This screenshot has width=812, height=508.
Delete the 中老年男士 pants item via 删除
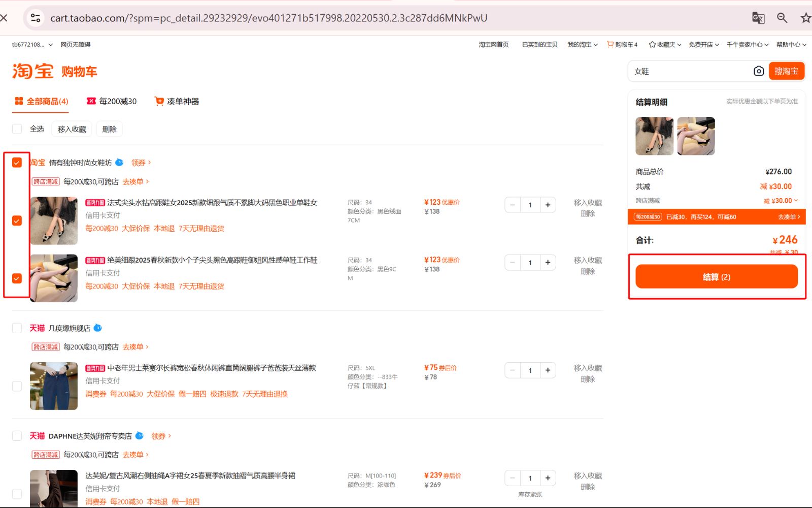coord(588,379)
